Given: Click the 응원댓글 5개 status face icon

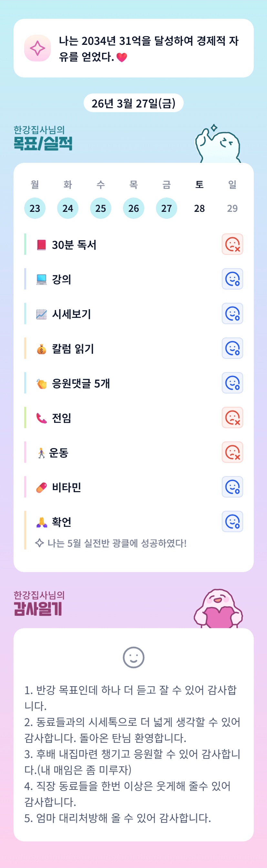Looking at the screenshot, I should click(232, 383).
